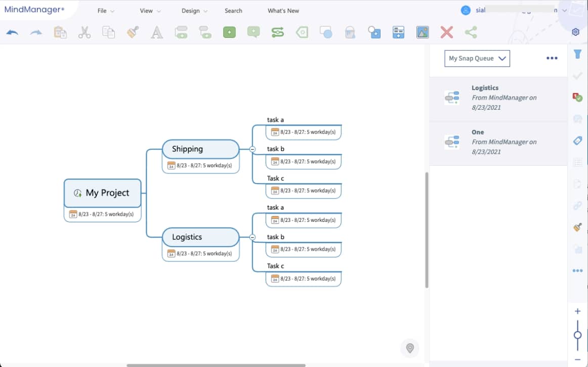Click the red X delete icon
The image size is (588, 367).
[x=446, y=33]
